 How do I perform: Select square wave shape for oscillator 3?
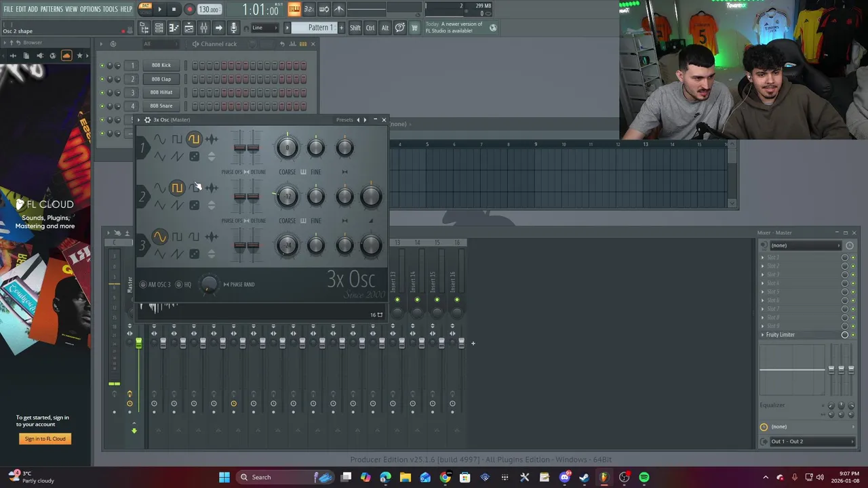pos(177,237)
